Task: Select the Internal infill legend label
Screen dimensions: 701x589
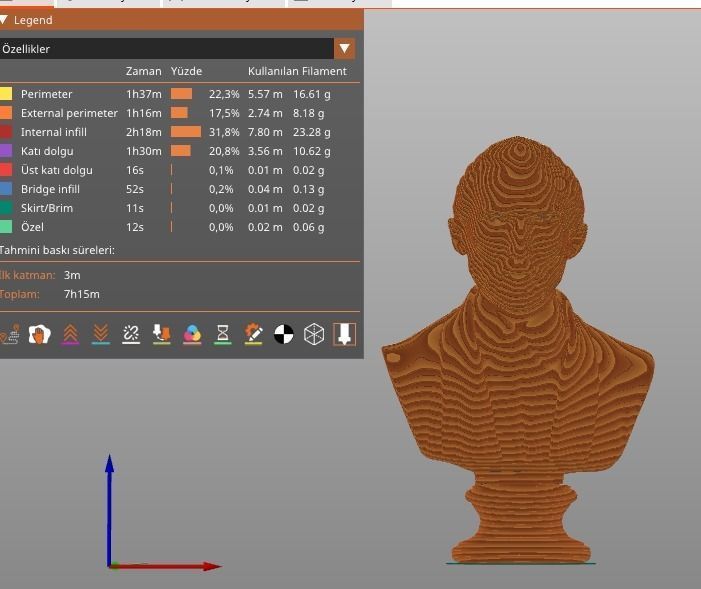Action: click(54, 132)
